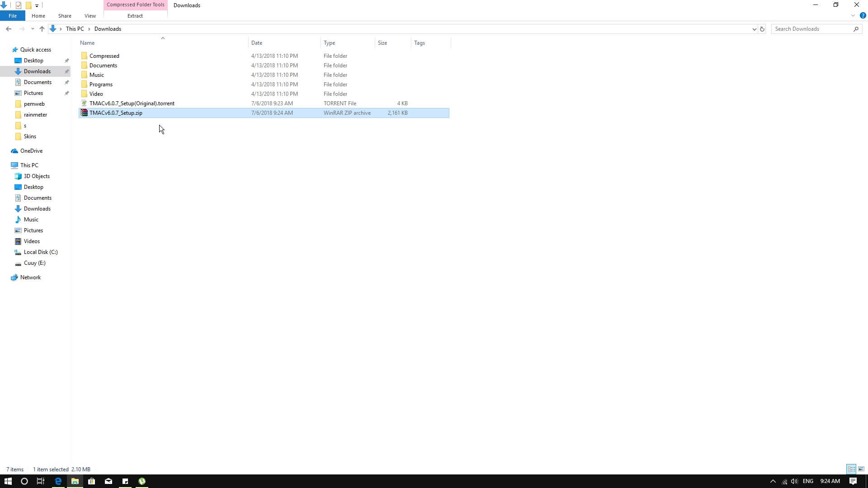
Task: Switch to the Extract ribbon tab
Action: 135,16
